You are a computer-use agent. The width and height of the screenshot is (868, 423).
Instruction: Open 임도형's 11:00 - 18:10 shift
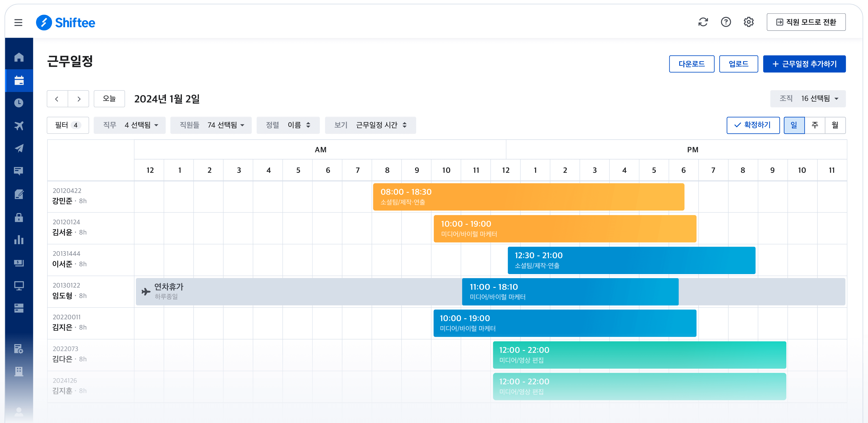tap(570, 292)
